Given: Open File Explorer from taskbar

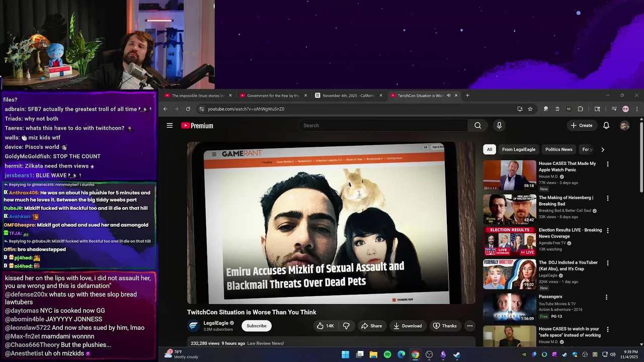Looking at the screenshot, I should (x=373, y=354).
